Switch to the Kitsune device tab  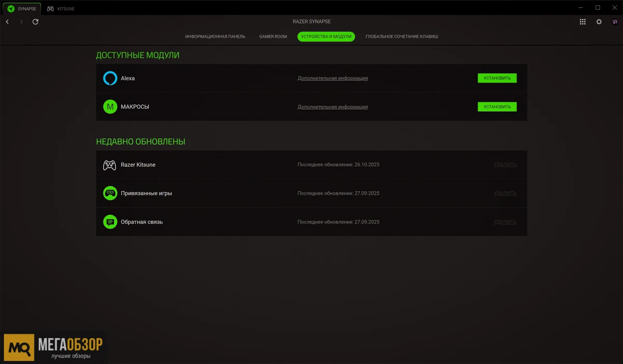61,9
